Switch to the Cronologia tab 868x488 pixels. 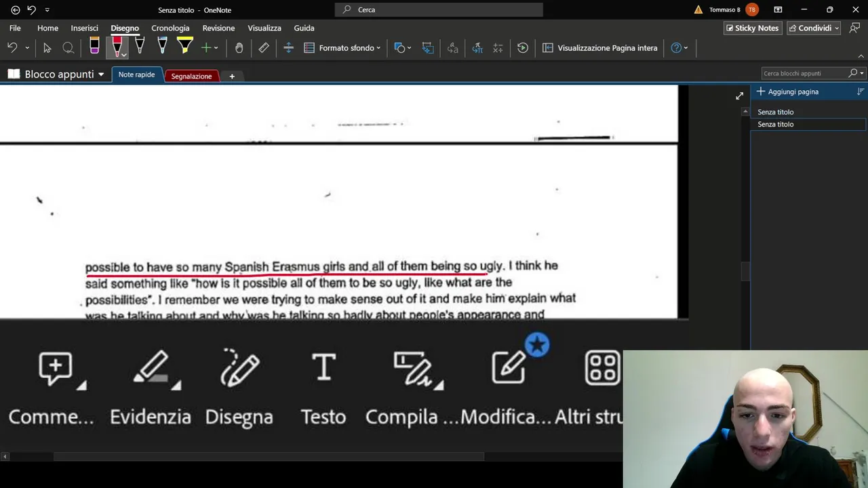(170, 28)
